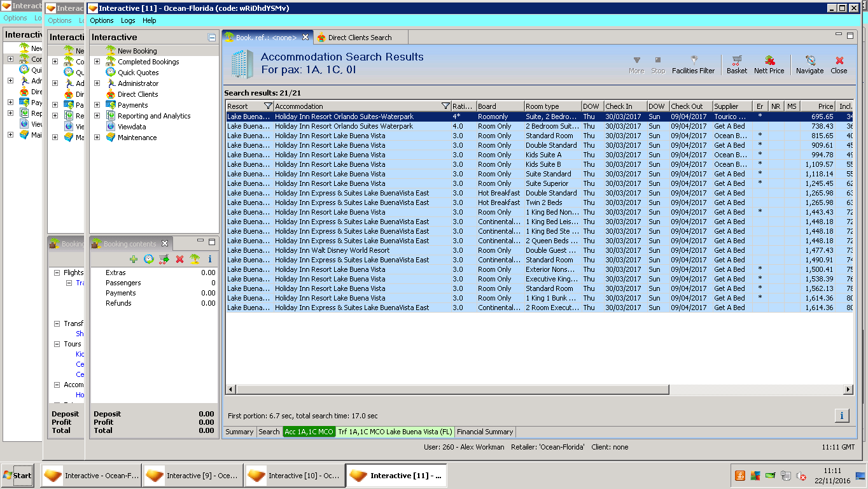The width and height of the screenshot is (868, 489).
Task: Switch to Interactive - Ocean-F... taskbar window
Action: point(90,476)
